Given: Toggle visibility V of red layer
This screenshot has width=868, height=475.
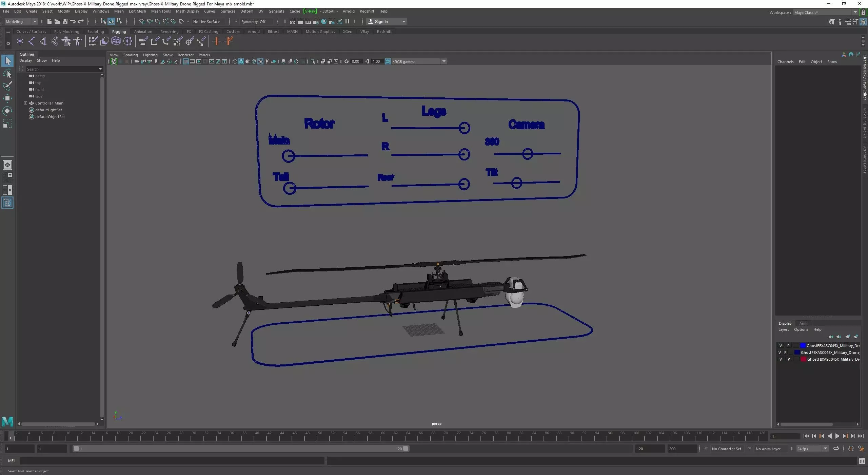Looking at the screenshot, I should click(x=781, y=359).
